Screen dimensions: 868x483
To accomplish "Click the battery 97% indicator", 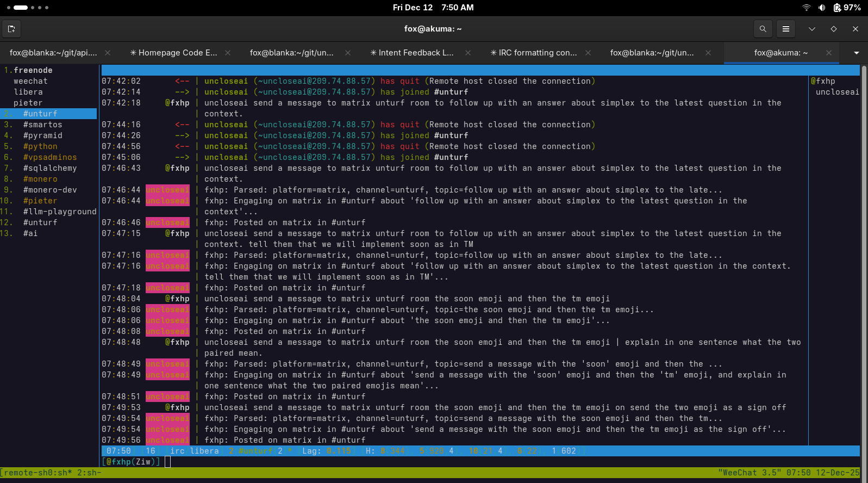I will 847,8.
